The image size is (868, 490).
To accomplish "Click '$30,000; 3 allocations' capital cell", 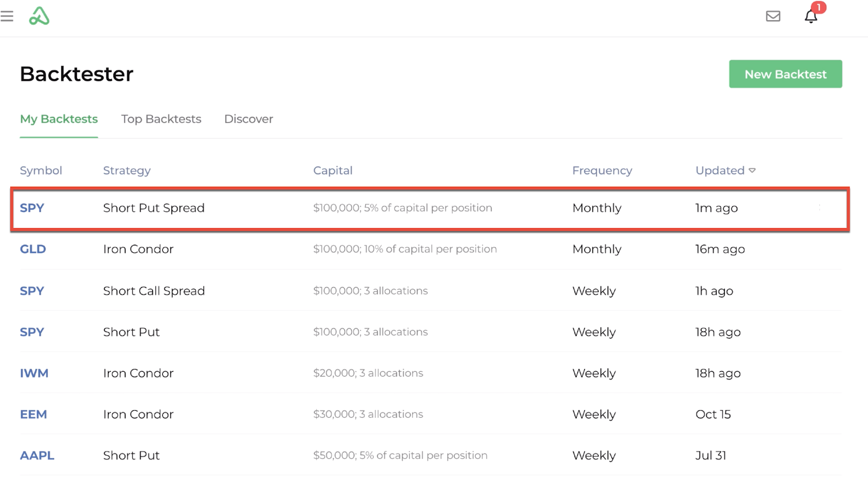I will click(368, 415).
